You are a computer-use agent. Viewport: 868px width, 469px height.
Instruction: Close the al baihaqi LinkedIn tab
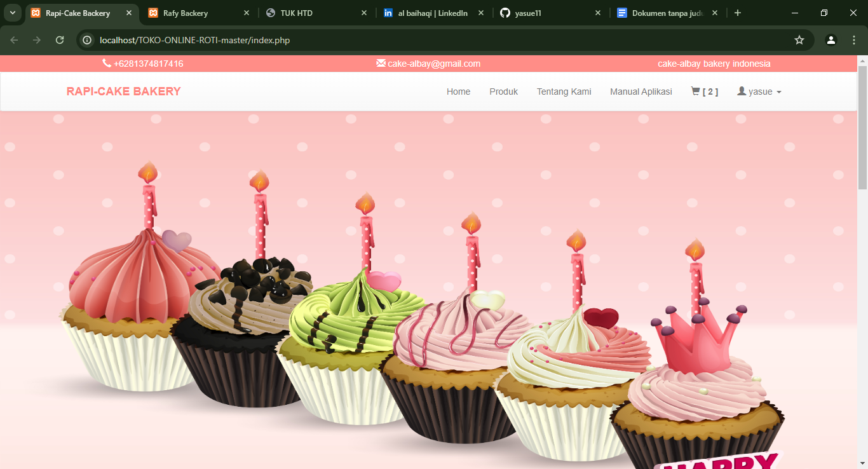pyautogui.click(x=481, y=13)
